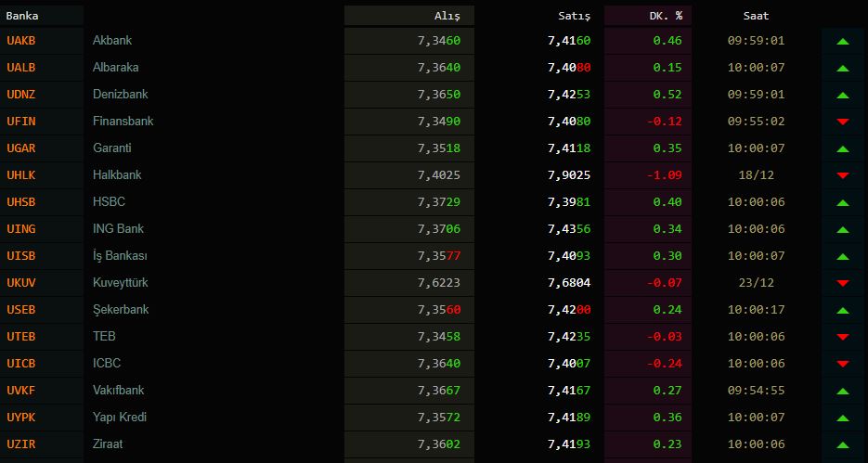This screenshot has height=463, width=868.
Task: Click the red down arrow for ICBC
Action: point(843,365)
